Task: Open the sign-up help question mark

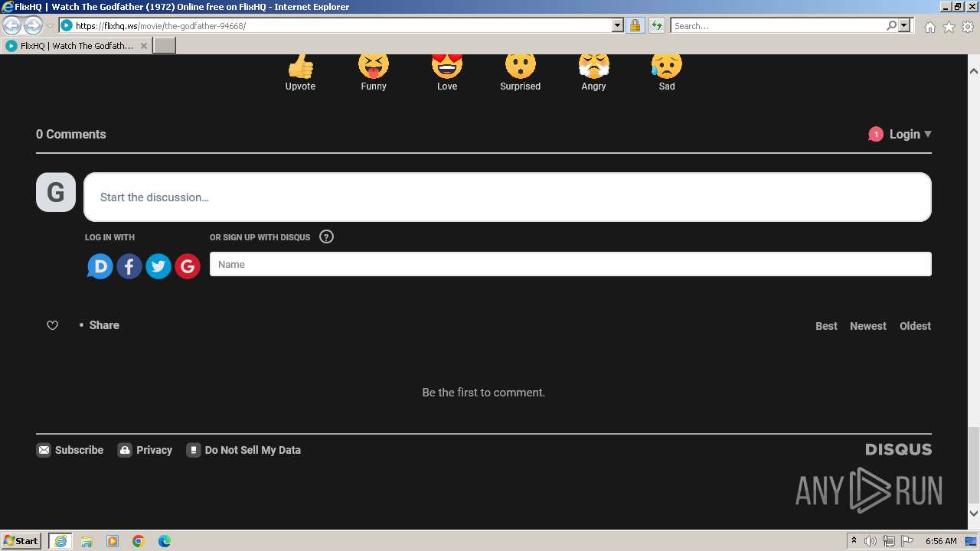Action: pos(326,236)
